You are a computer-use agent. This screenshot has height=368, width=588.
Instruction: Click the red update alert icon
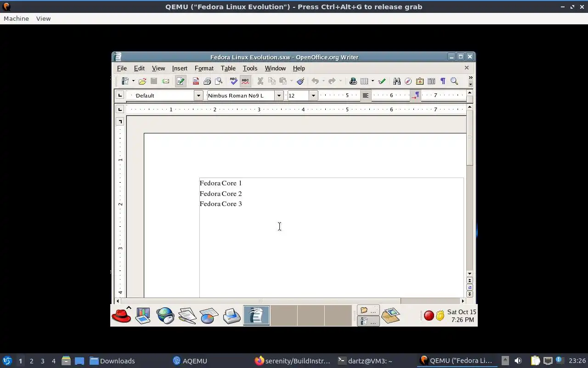coord(429,316)
